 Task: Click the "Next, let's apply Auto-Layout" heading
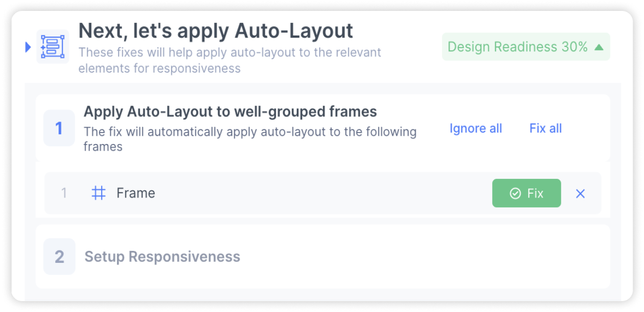tap(216, 31)
